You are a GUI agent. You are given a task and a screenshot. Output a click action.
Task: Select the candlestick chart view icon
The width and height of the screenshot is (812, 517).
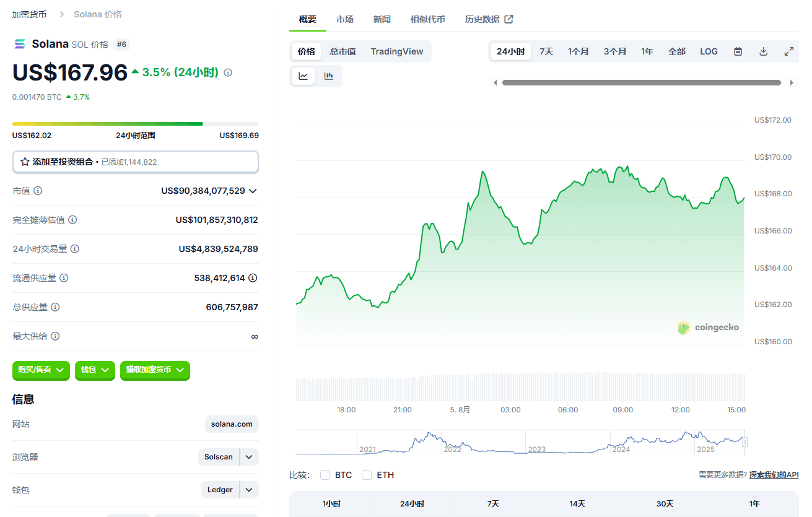point(329,76)
